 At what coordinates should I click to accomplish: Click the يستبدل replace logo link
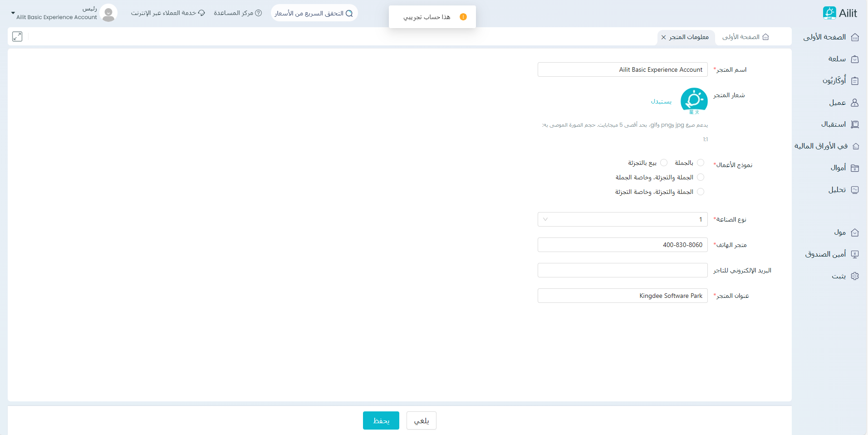661,101
